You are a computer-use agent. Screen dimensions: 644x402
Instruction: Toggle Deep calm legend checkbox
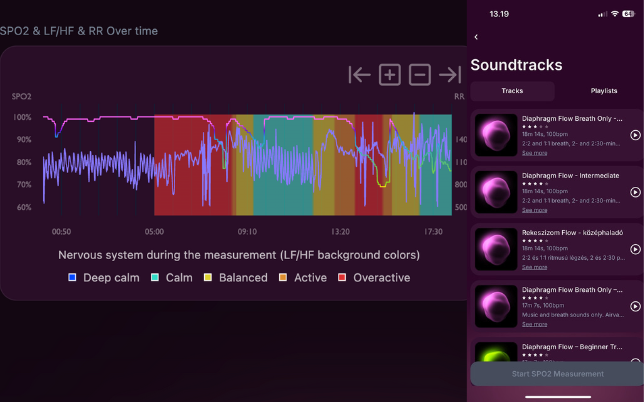coord(72,277)
